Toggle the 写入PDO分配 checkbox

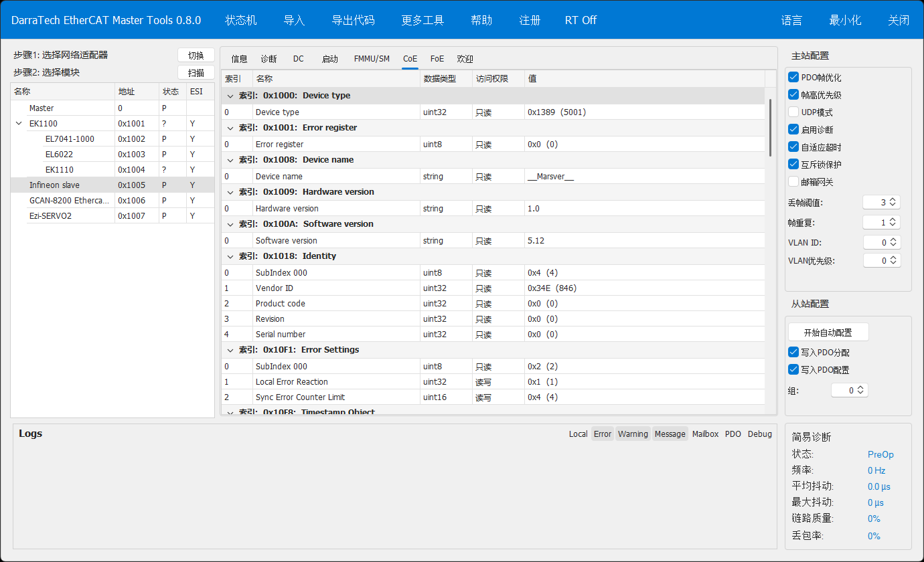pos(794,353)
